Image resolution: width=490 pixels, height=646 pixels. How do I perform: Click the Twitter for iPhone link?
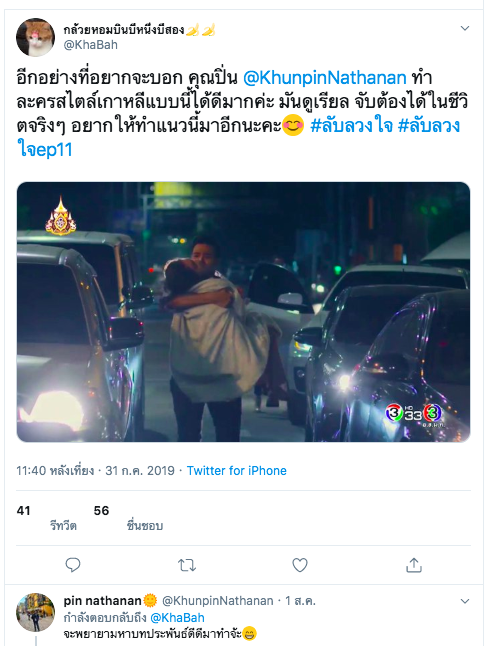click(x=237, y=470)
